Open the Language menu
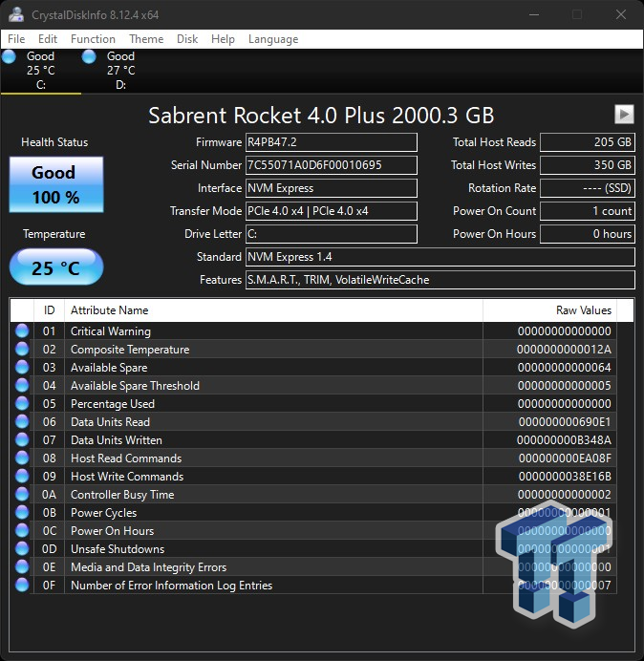 pyautogui.click(x=273, y=39)
